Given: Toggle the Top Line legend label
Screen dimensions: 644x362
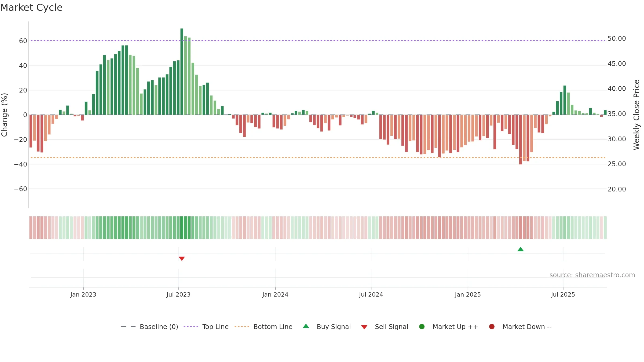Looking at the screenshot, I should [215, 327].
